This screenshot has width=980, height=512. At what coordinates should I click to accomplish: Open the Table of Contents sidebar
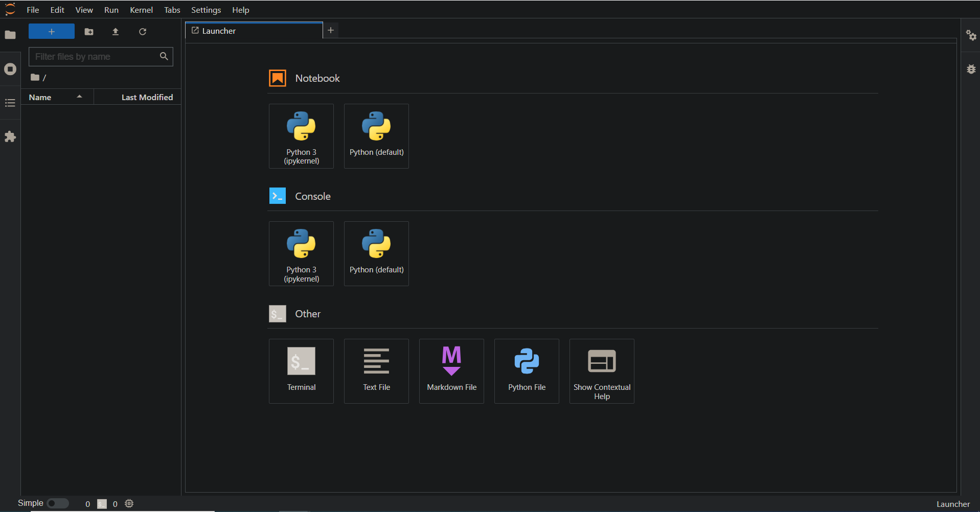click(10, 103)
